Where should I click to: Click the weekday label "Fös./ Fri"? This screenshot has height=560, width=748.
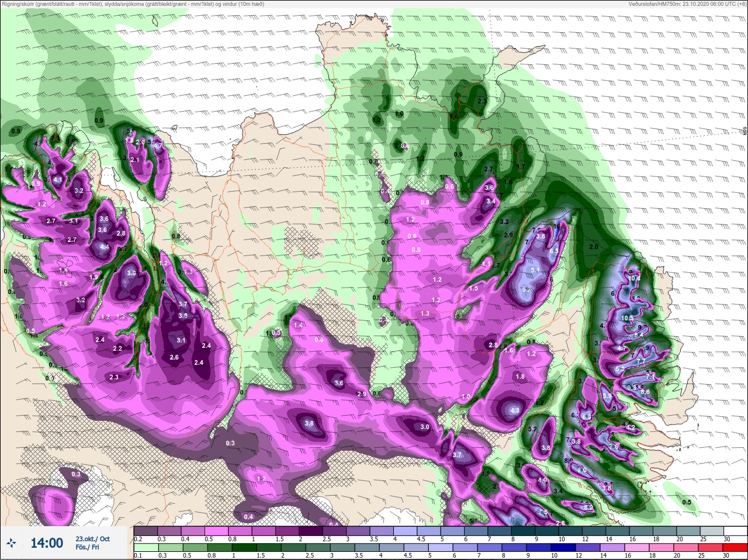[86, 548]
